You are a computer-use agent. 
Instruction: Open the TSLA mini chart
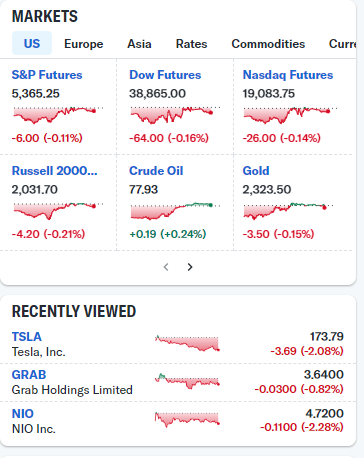point(187,343)
